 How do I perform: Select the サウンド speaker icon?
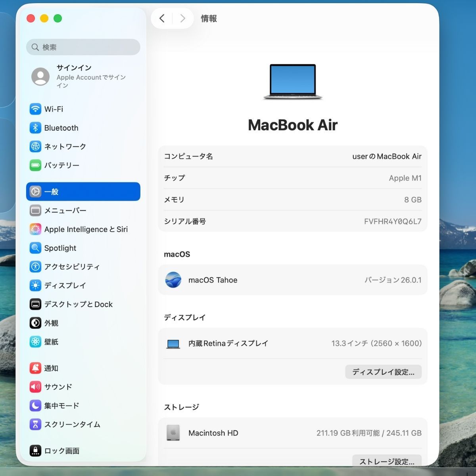(35, 387)
